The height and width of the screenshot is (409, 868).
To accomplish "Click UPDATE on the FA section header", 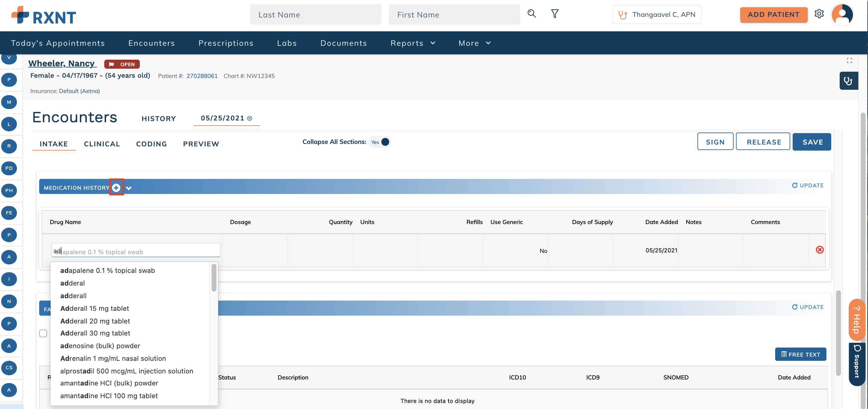I will pos(808,307).
